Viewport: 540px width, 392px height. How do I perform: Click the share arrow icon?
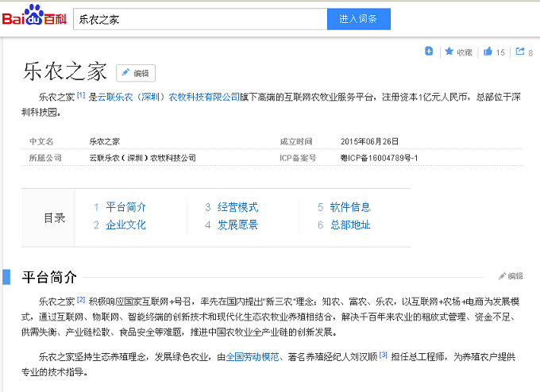point(519,52)
